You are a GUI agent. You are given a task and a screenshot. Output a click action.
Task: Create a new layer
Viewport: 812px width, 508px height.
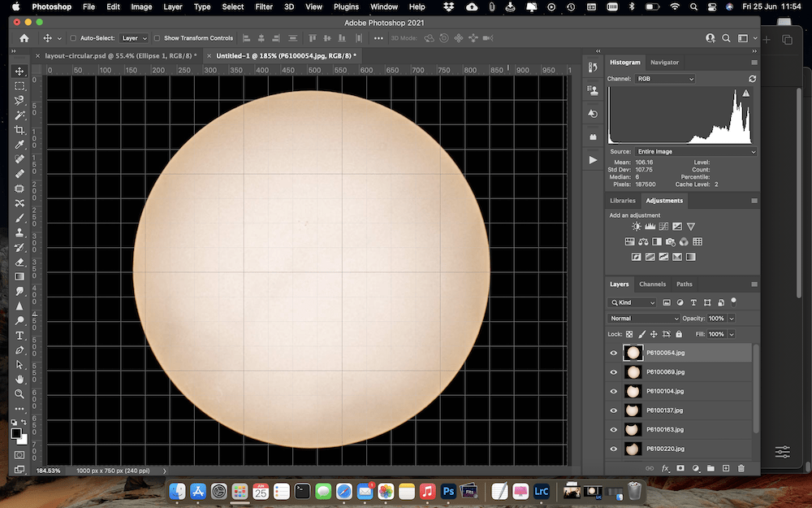[726, 468]
